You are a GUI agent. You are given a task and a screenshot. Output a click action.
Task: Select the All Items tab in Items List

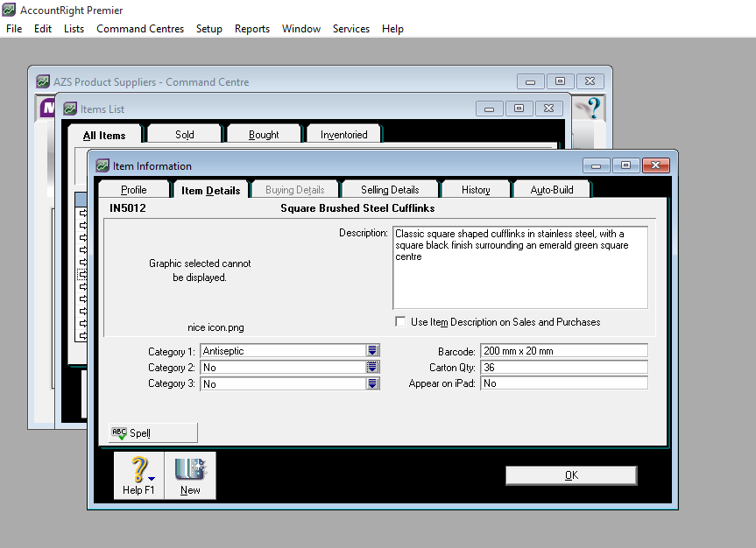pyautogui.click(x=104, y=135)
